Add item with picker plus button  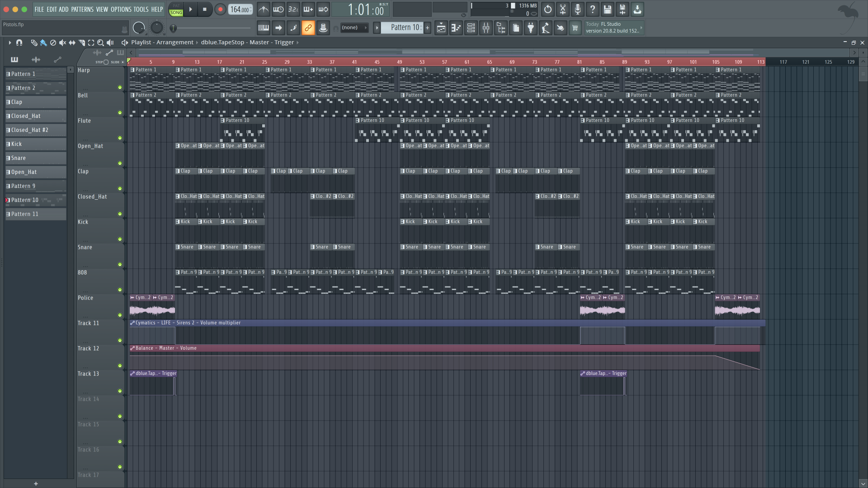[x=36, y=483]
